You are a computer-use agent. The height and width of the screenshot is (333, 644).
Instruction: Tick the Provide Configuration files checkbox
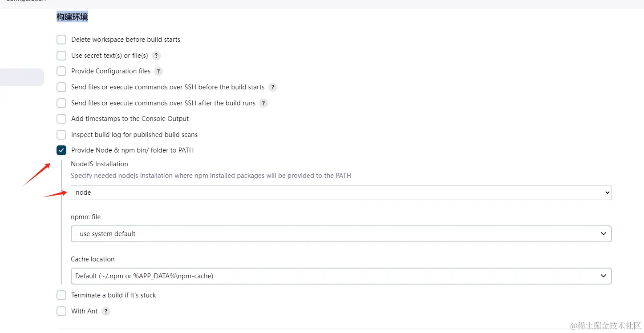[61, 71]
